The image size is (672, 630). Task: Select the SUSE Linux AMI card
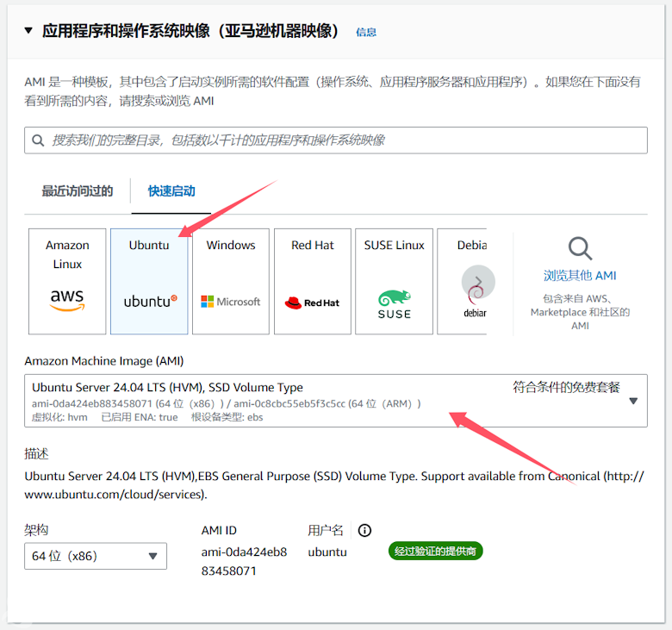[394, 281]
